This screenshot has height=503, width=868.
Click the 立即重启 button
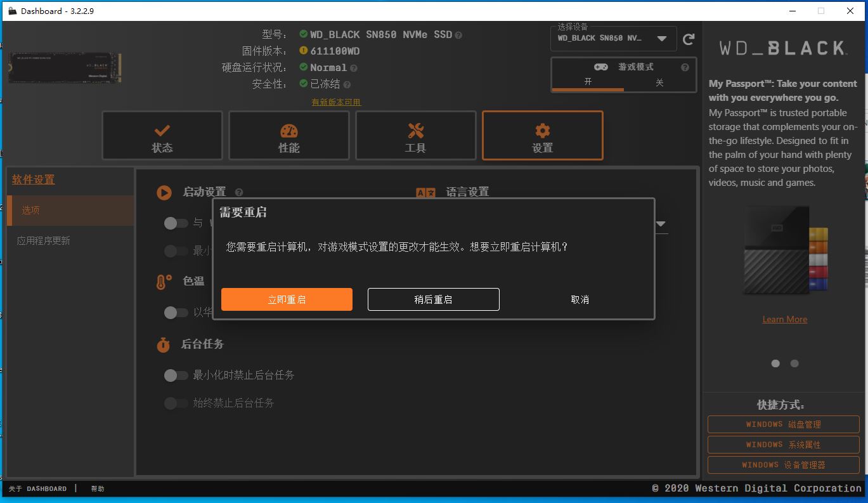tap(287, 299)
